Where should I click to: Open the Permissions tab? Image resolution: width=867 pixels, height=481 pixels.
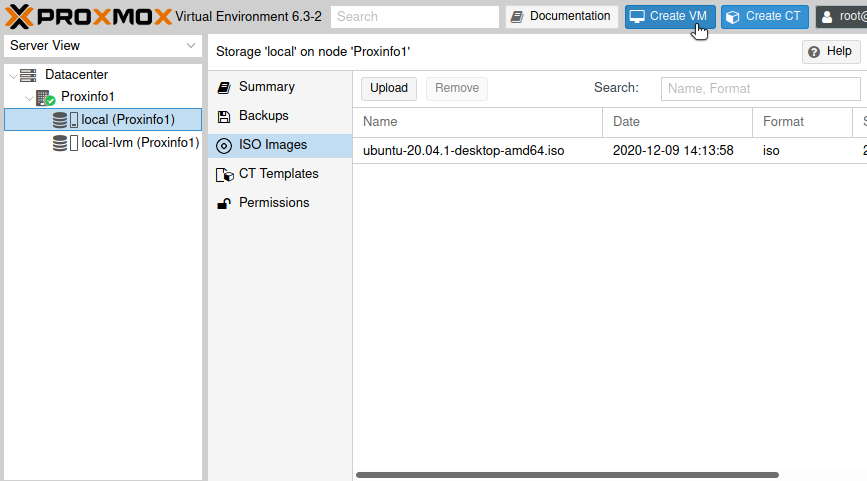coord(280,203)
